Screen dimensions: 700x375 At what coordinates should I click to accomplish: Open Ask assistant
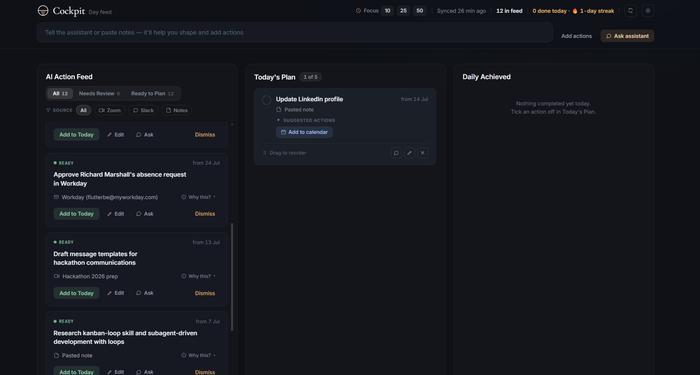tap(627, 36)
